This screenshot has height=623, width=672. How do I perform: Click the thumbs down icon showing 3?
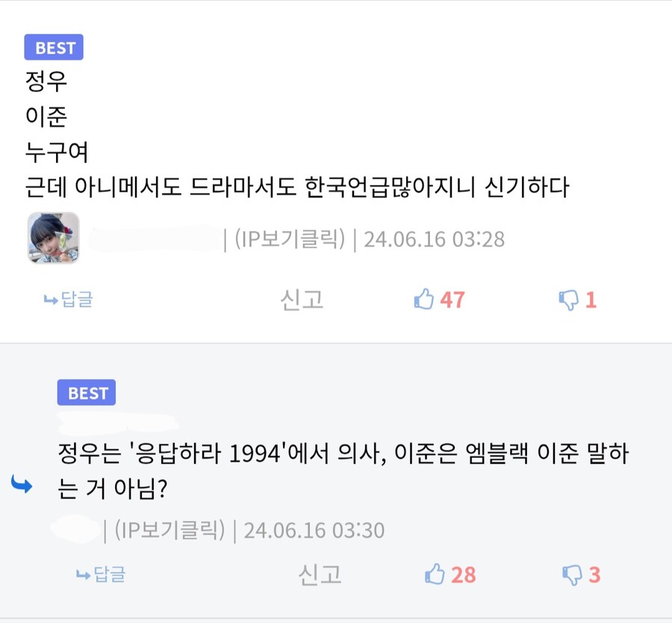[572, 574]
